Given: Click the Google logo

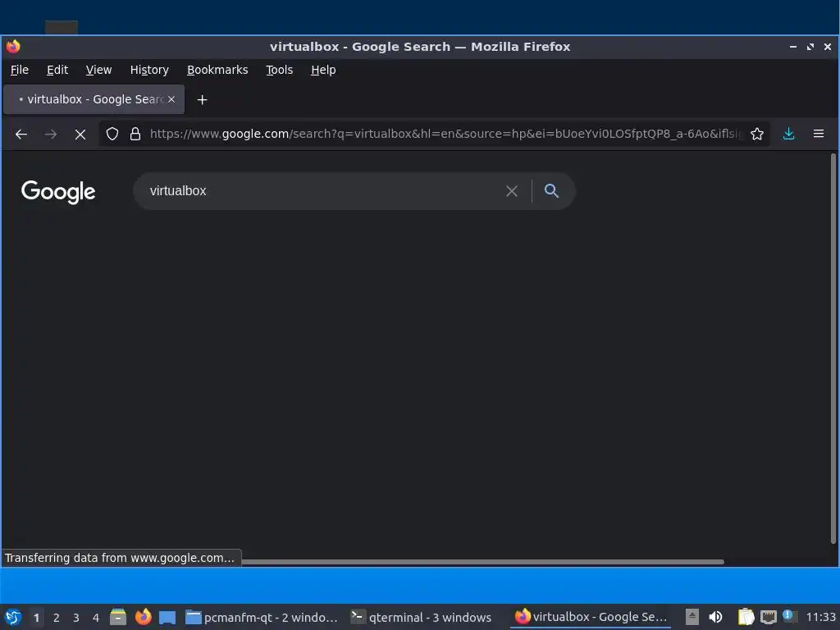Looking at the screenshot, I should point(58,192).
